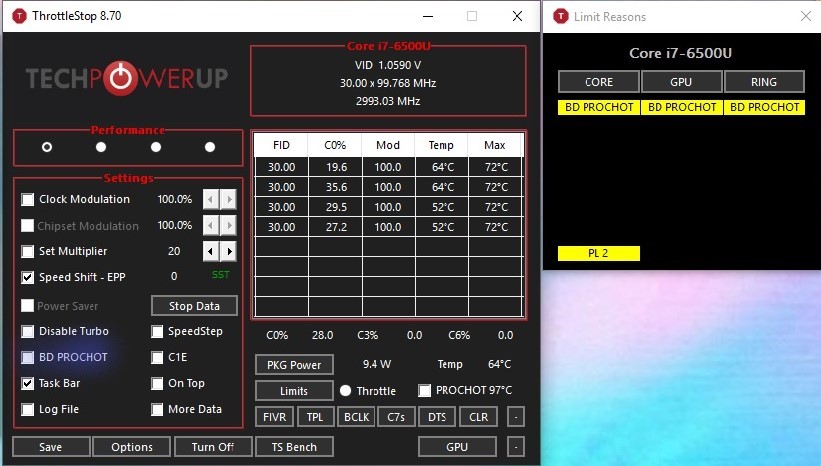The height and width of the screenshot is (466, 821).
Task: Click the yellow PL 2 indicator
Action: [x=598, y=253]
